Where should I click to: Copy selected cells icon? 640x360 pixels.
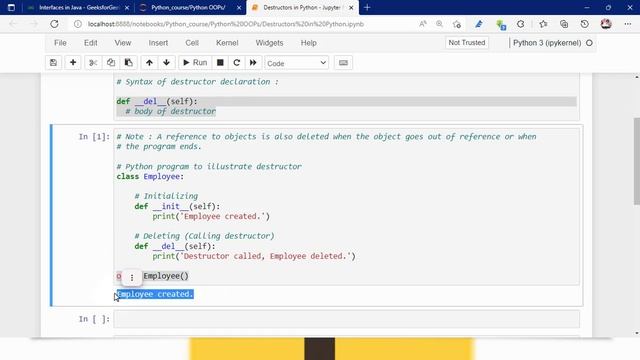click(x=111, y=63)
